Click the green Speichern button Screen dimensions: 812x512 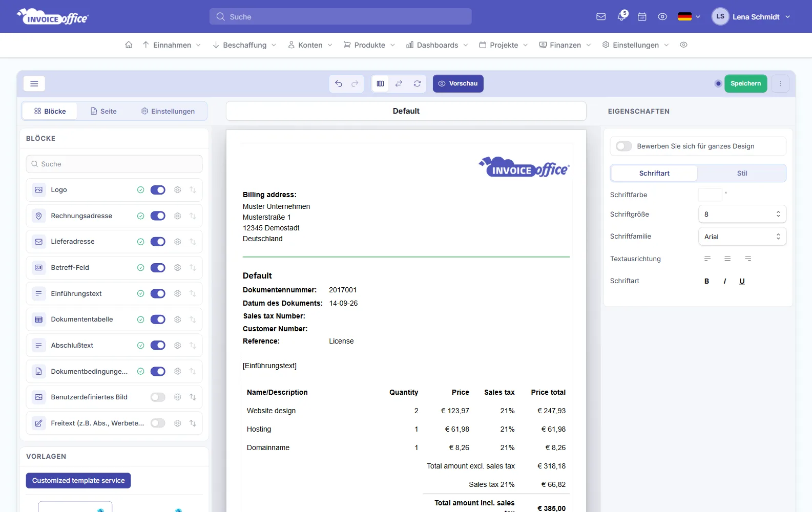click(745, 83)
